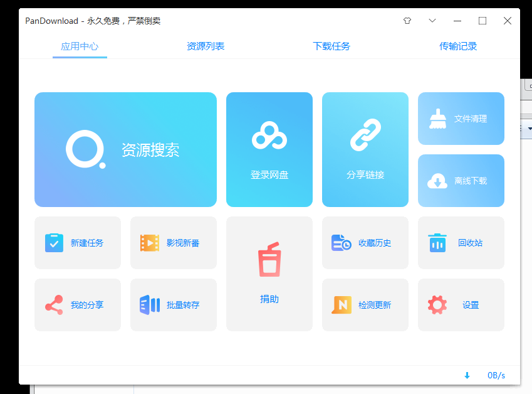Viewport: 532px width, 394px height.
Task: Open 批量转存 batch transfer icon
Action: coord(150,305)
